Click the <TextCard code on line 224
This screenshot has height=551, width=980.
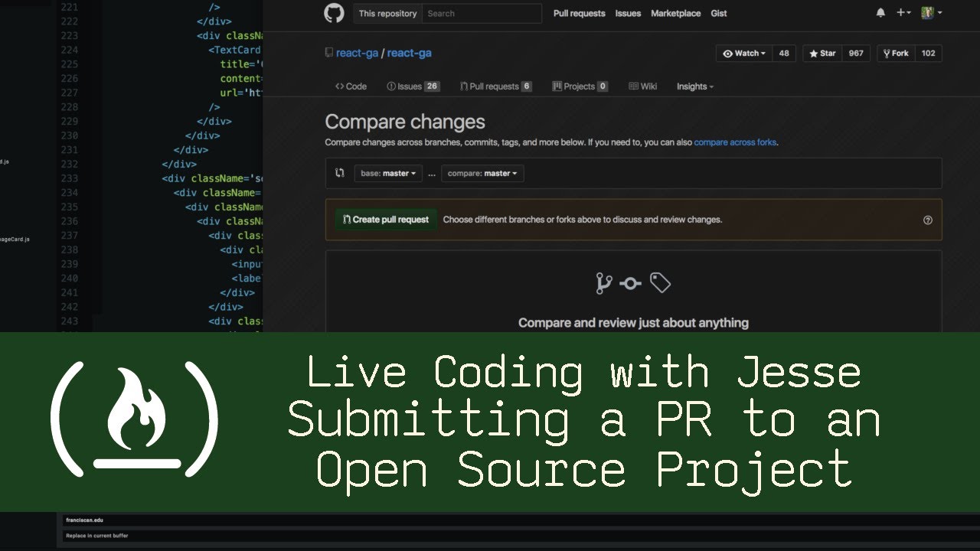(x=234, y=50)
